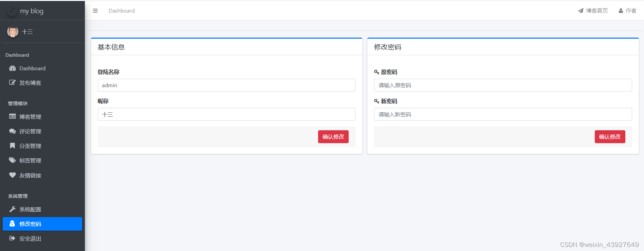Click the 修改密码 card heading
The height and width of the screenshot is (251, 644).
[x=388, y=47]
